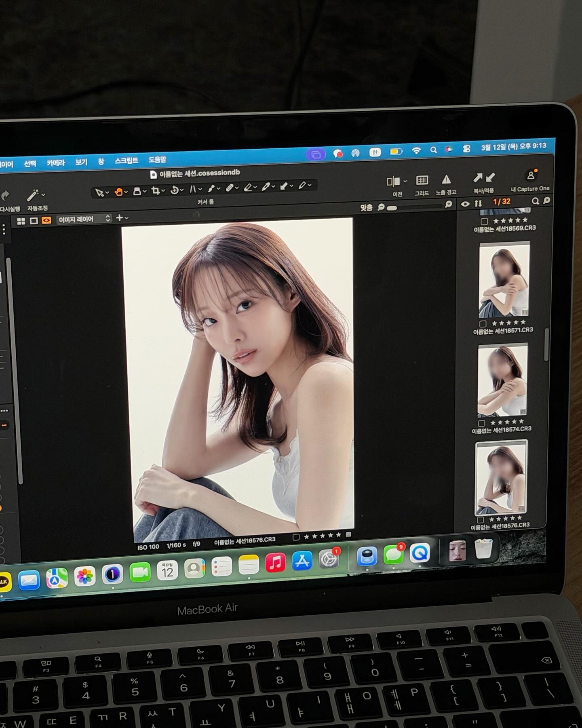582x728 pixels.
Task: Tick the checkbox for 세션18574.CR3 thumbnail
Action: pos(481,423)
